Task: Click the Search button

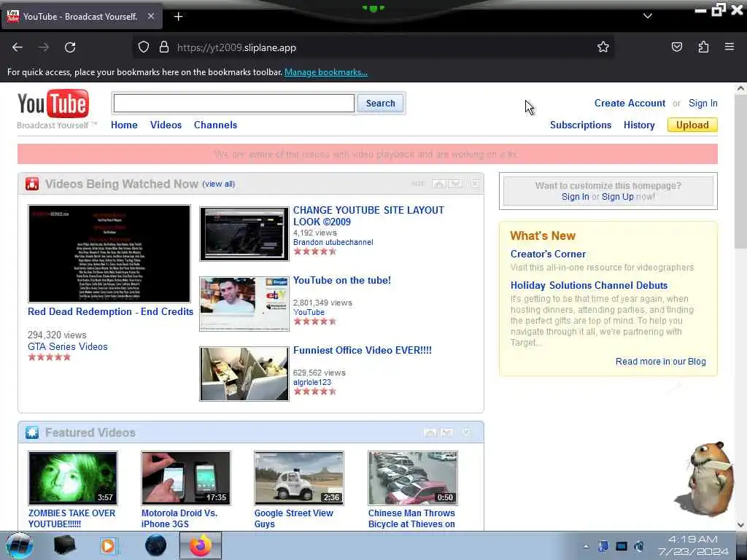Action: click(x=380, y=104)
